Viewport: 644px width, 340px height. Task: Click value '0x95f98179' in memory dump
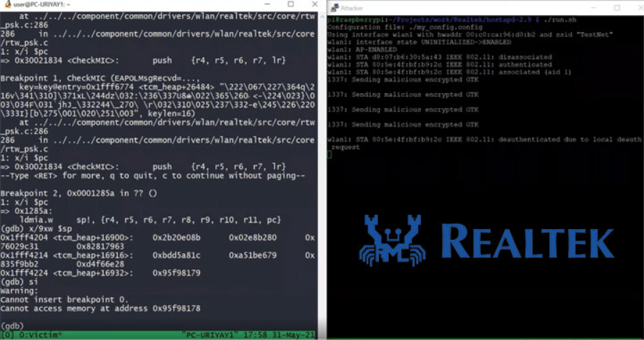(x=177, y=273)
